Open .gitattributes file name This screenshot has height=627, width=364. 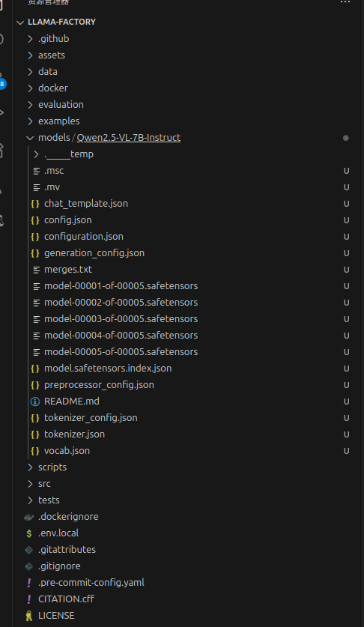[67, 550]
